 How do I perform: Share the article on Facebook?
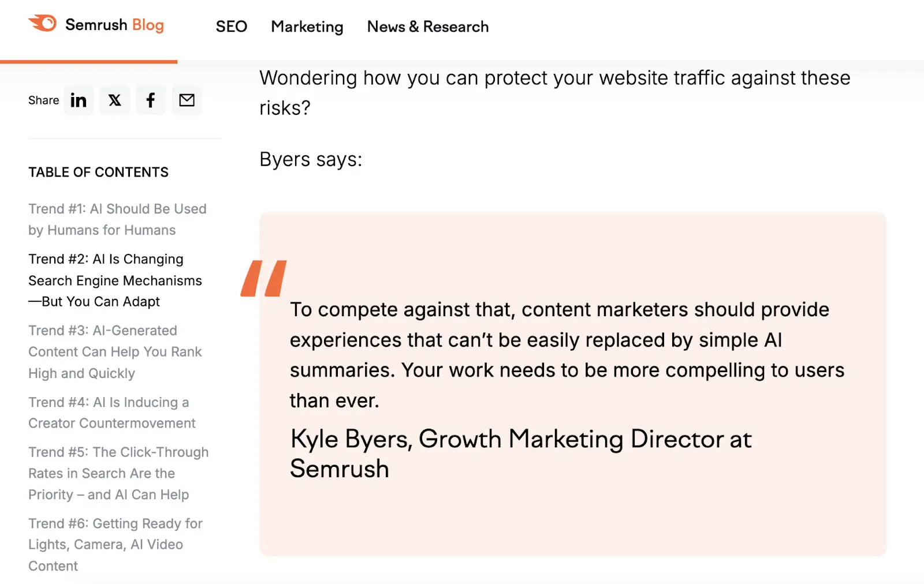point(150,100)
